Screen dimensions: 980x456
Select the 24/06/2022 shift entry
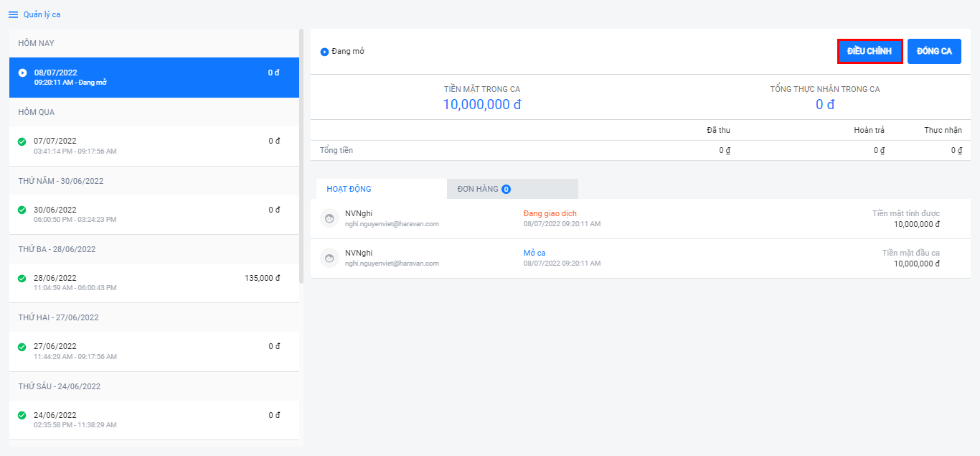coord(154,420)
